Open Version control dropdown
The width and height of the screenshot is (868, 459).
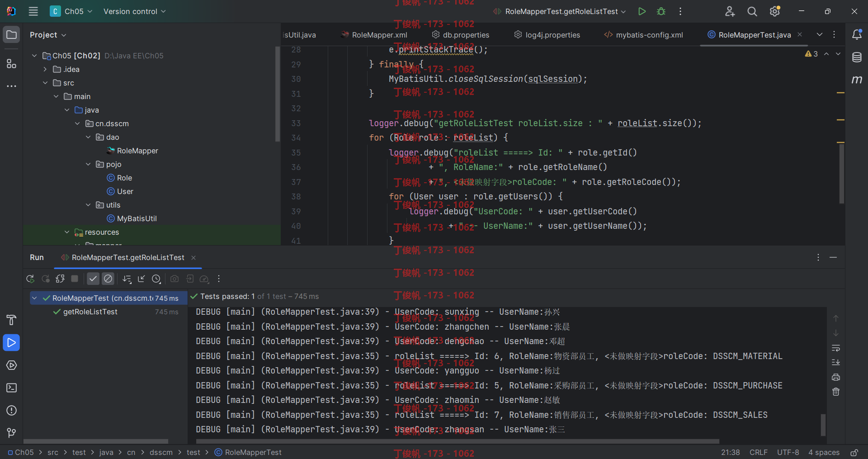(134, 11)
